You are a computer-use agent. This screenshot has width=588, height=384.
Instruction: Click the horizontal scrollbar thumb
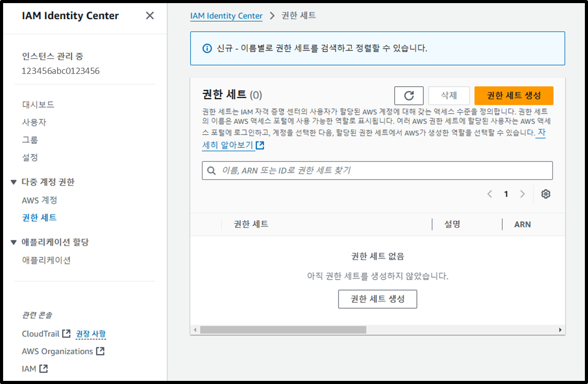click(283, 330)
